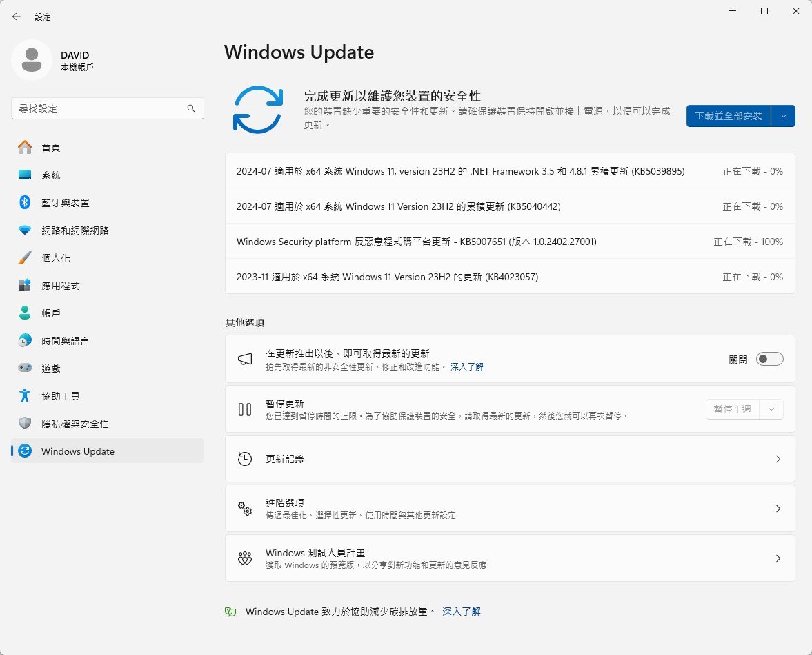Viewport: 812px width, 655px height.
Task: Click the 帳戶 person icon
Action: (25, 313)
